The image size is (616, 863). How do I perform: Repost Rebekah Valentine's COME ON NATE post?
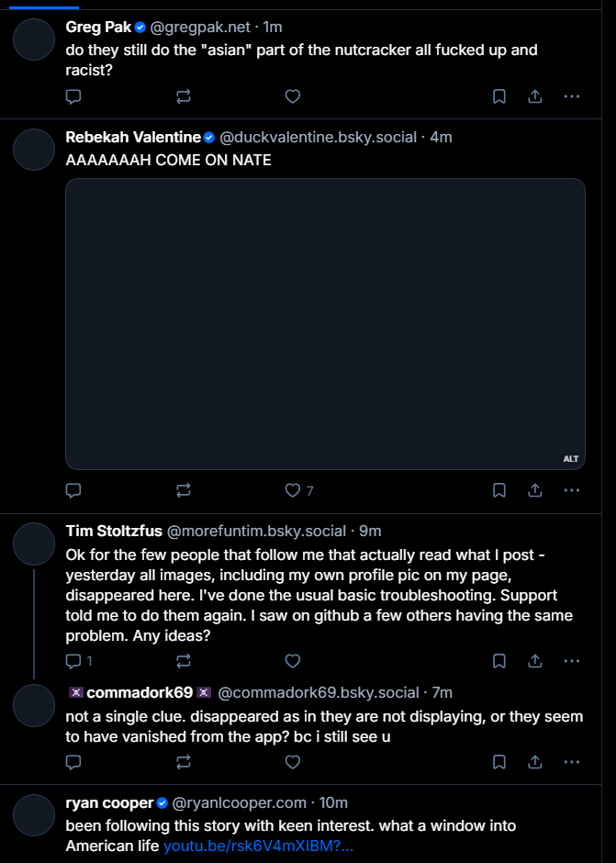coord(184,490)
